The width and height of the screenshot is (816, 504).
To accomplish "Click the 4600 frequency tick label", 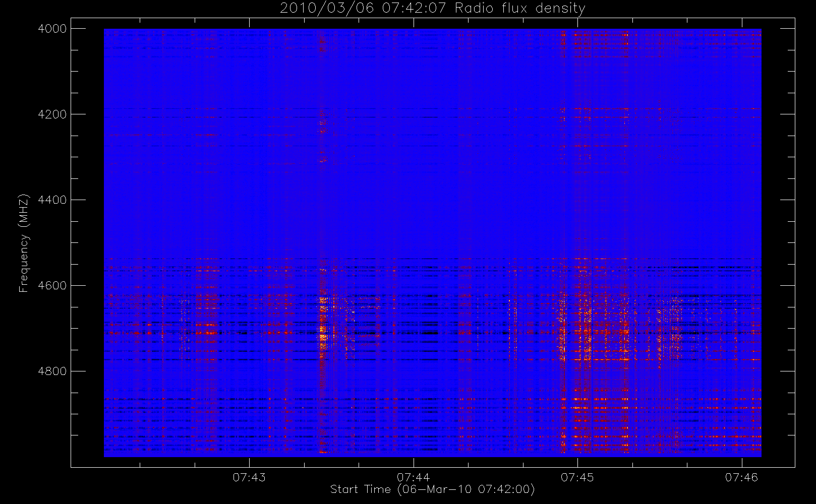I will (x=52, y=286).
